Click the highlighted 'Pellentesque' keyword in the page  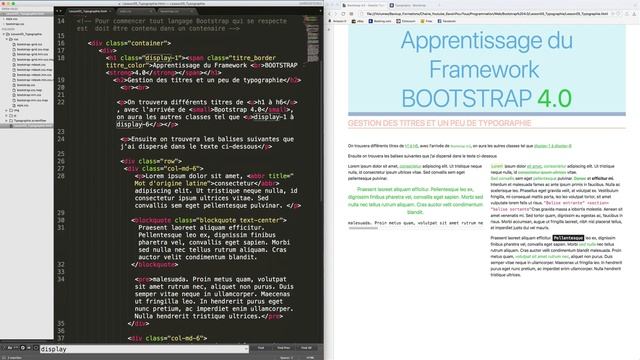click(568, 238)
